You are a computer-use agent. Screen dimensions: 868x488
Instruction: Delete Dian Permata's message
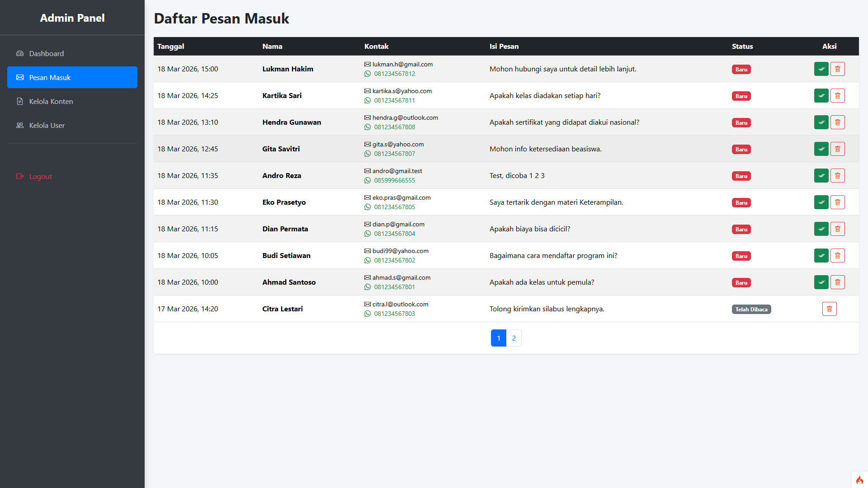tap(837, 229)
